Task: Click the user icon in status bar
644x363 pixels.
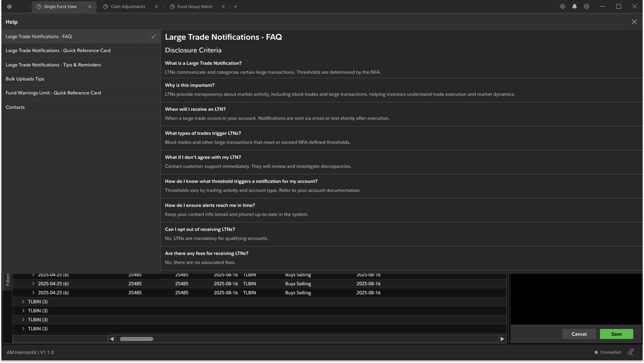Action: (x=630, y=352)
